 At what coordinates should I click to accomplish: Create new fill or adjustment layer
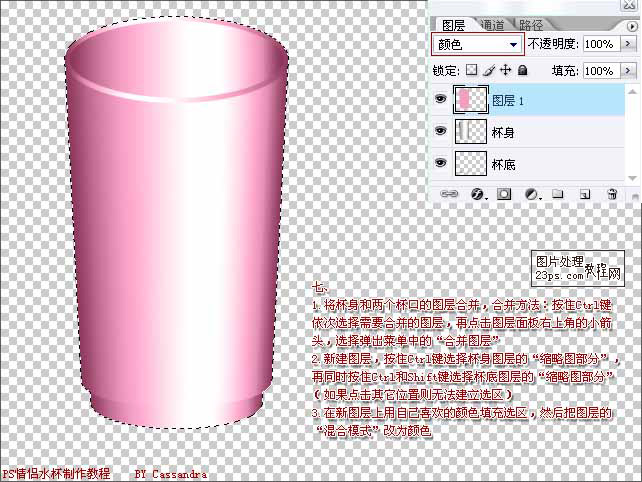pyautogui.click(x=532, y=194)
